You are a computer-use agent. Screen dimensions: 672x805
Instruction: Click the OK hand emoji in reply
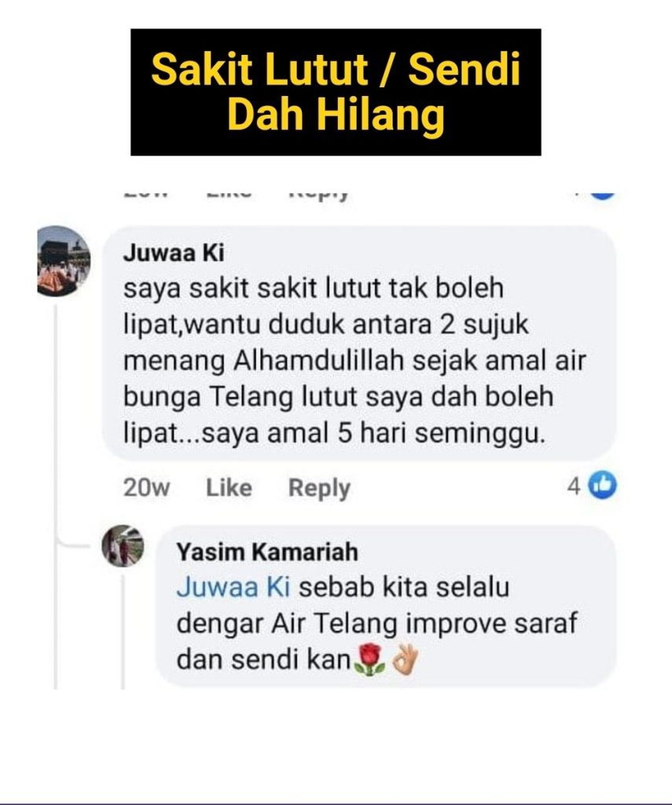(x=406, y=660)
